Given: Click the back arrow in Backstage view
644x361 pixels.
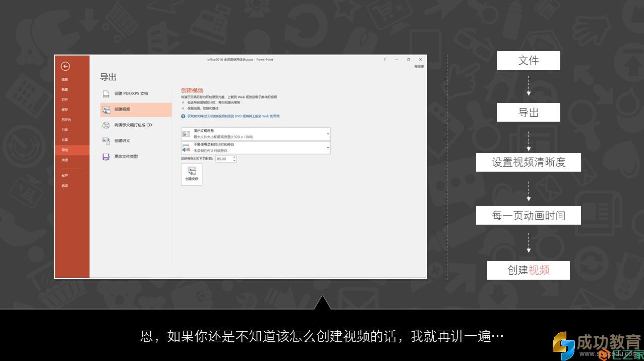Looking at the screenshot, I should pyautogui.click(x=66, y=66).
